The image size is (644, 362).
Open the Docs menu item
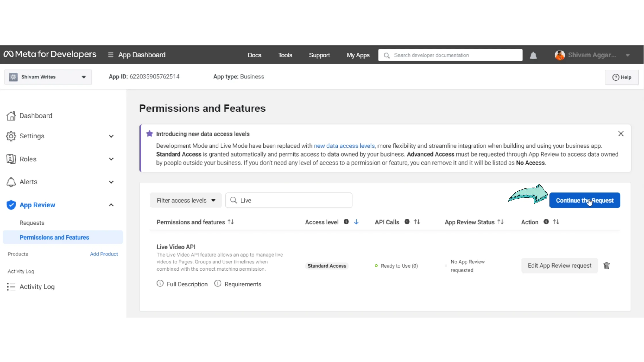pos(254,55)
